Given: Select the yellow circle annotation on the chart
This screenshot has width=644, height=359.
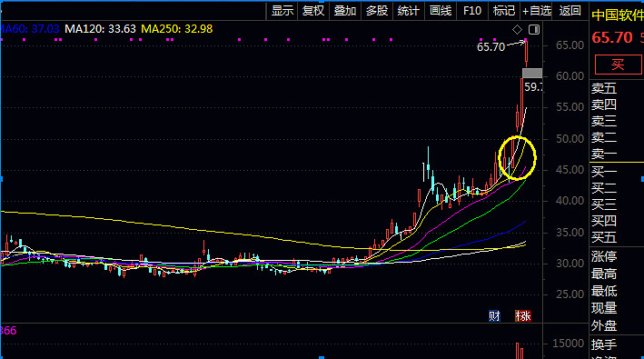Looking at the screenshot, I should click(x=517, y=158).
